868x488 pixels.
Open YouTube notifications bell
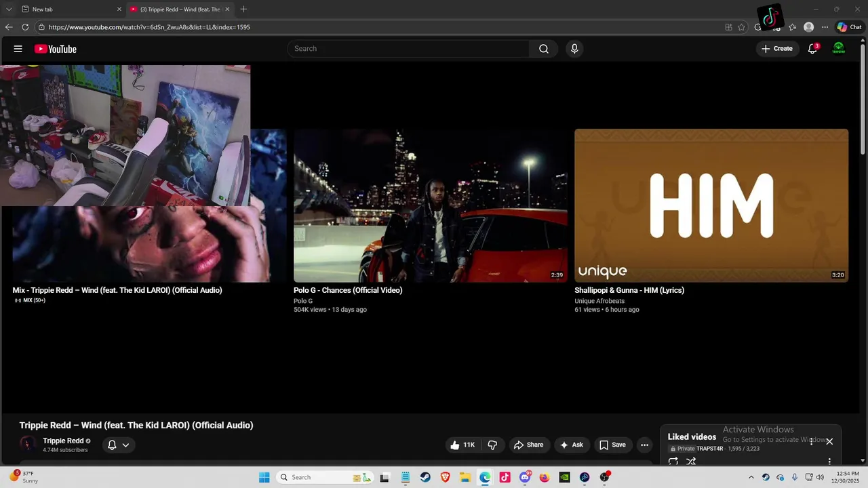813,49
